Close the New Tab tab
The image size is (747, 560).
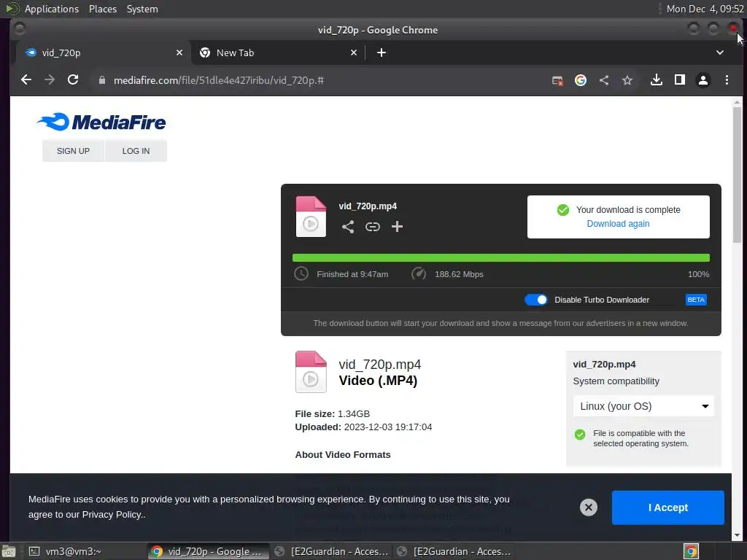click(354, 52)
